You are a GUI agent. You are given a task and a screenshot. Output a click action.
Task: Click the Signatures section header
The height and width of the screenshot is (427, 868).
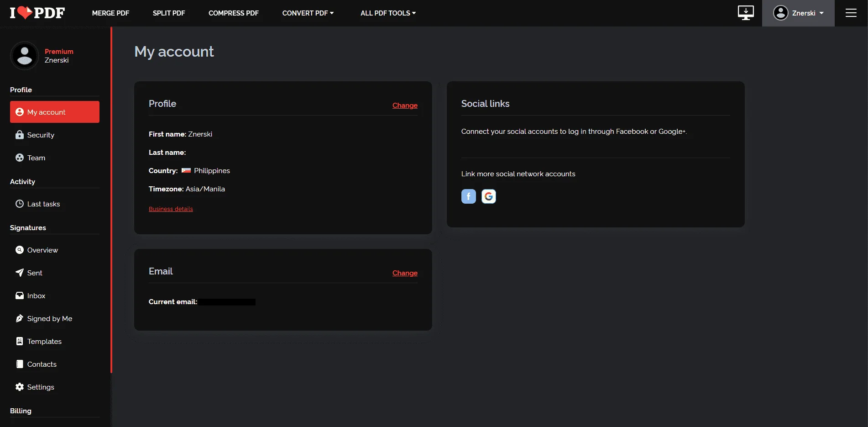pyautogui.click(x=28, y=228)
